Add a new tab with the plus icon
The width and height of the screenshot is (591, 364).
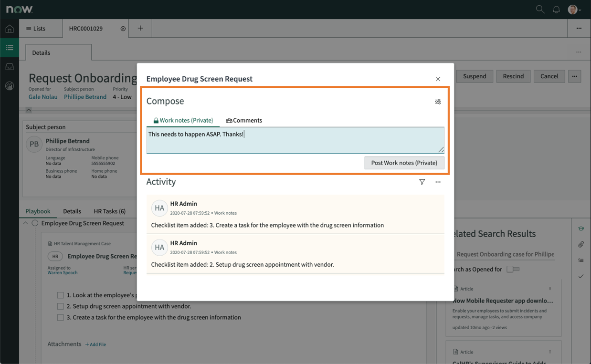tap(140, 28)
